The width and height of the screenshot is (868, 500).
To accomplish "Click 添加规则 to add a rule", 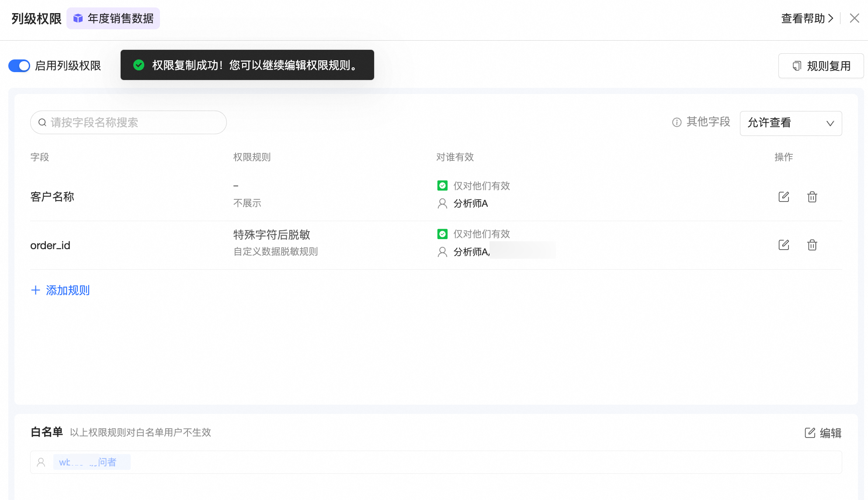I will 68,290.
